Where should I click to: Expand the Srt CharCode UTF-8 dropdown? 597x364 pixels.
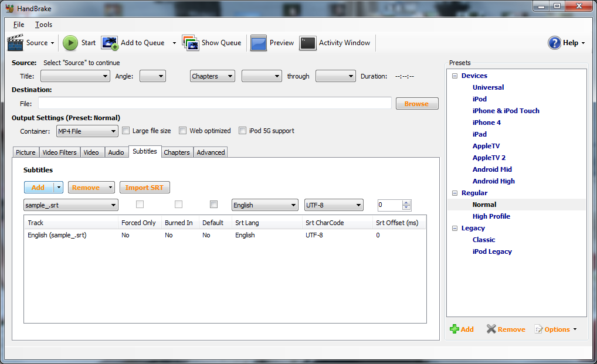tap(334, 205)
